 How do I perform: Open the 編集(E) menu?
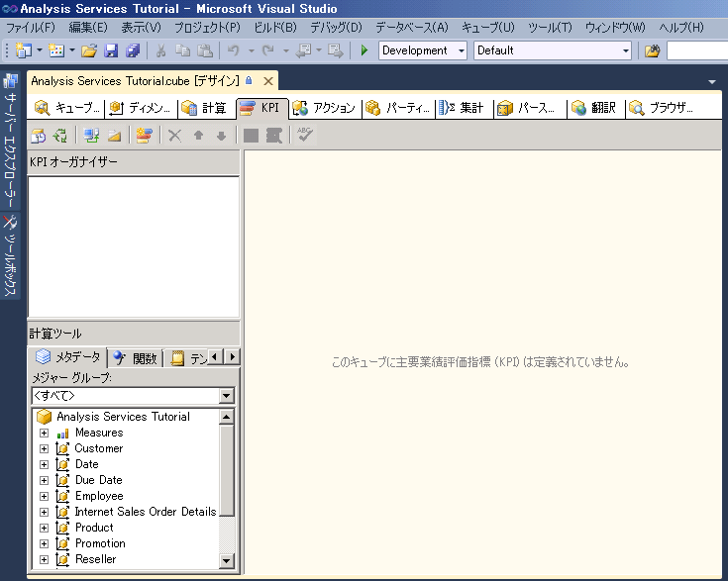(x=88, y=28)
